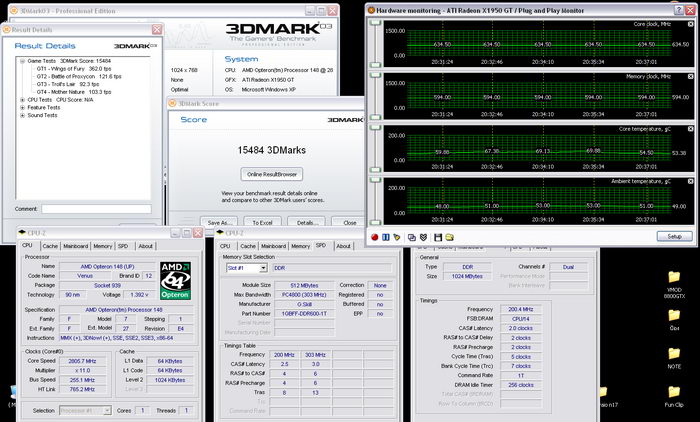The height and width of the screenshot is (422, 700).
Task: Collapse the Game Tests tree node
Action: tap(22, 61)
